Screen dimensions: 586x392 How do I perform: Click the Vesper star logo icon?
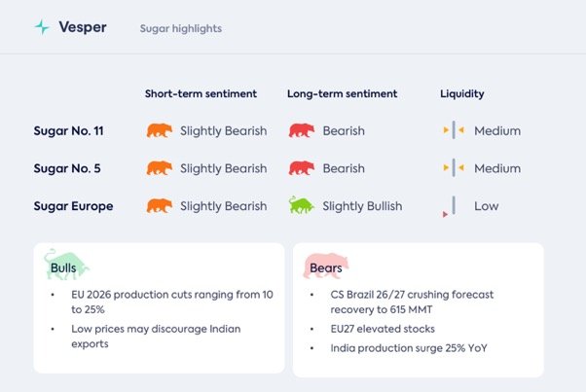(x=42, y=28)
